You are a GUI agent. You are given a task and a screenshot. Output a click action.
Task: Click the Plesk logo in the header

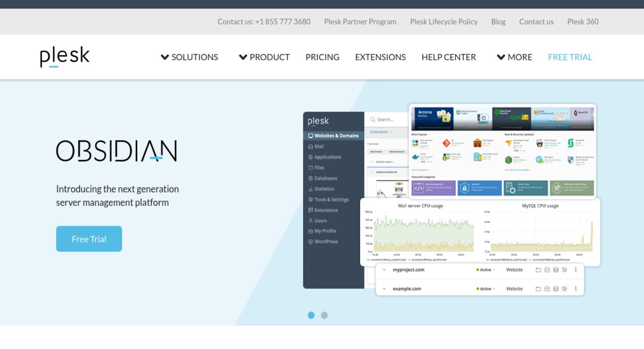pyautogui.click(x=65, y=57)
